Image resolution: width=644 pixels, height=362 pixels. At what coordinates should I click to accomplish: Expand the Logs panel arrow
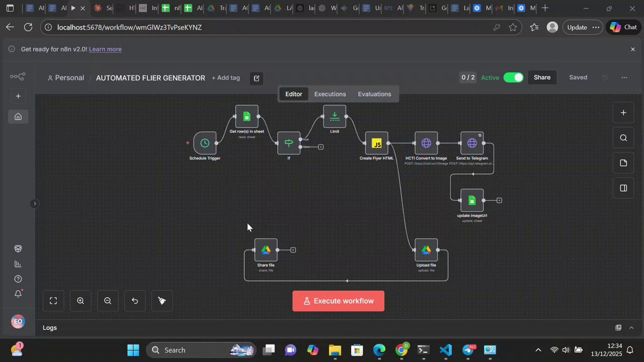(631, 328)
